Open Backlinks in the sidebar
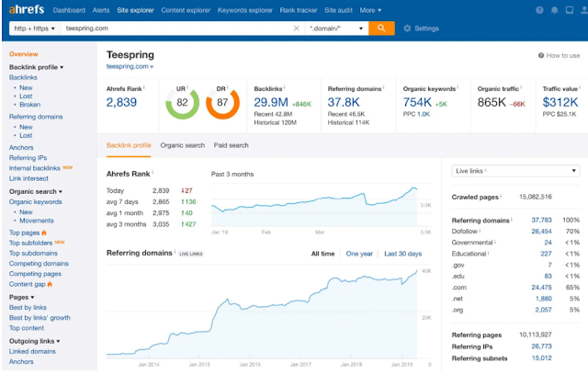 pos(23,77)
